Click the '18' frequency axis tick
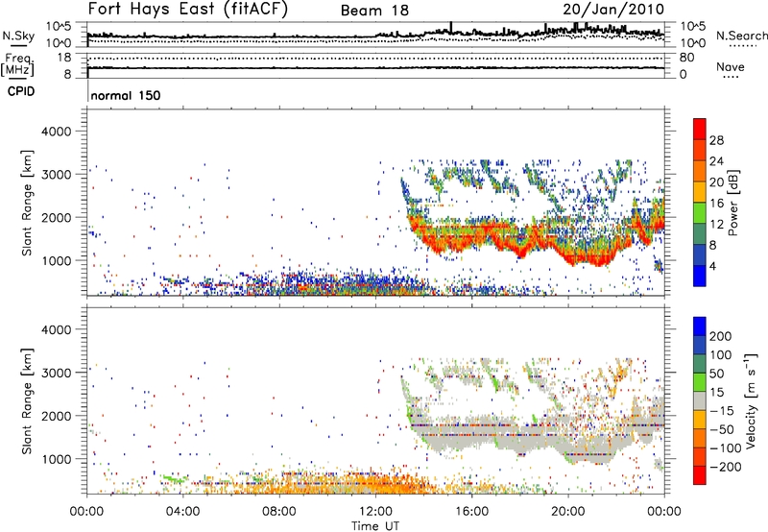The image size is (768, 532). pyautogui.click(x=64, y=58)
